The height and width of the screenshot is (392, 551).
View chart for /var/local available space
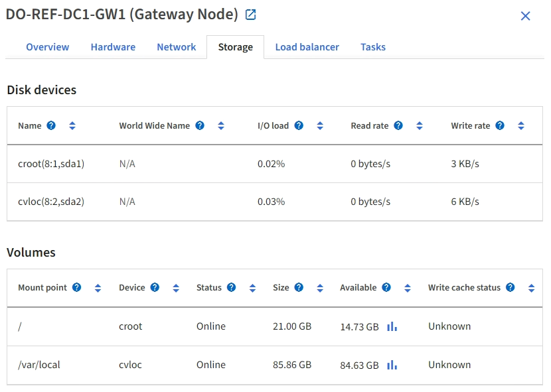[x=392, y=365]
